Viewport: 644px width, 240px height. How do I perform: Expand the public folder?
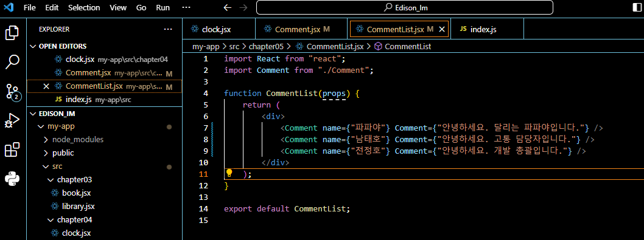104,153
